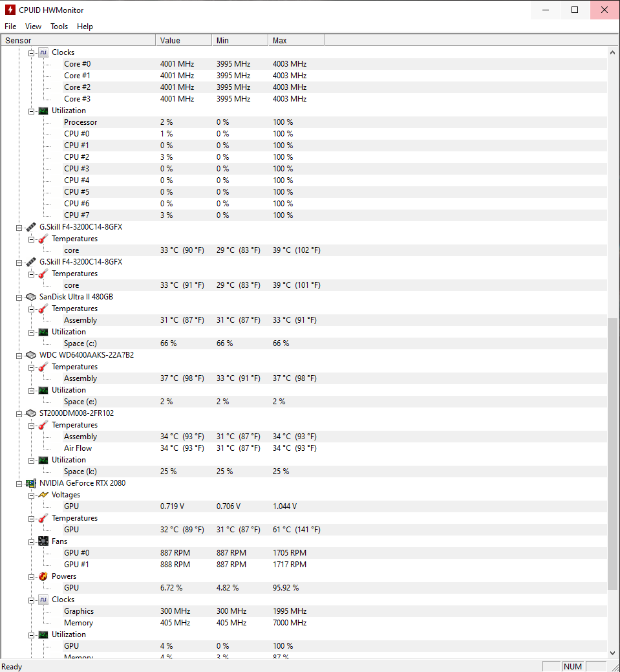
Task: Click the GPU Fans icon
Action: [x=43, y=541]
